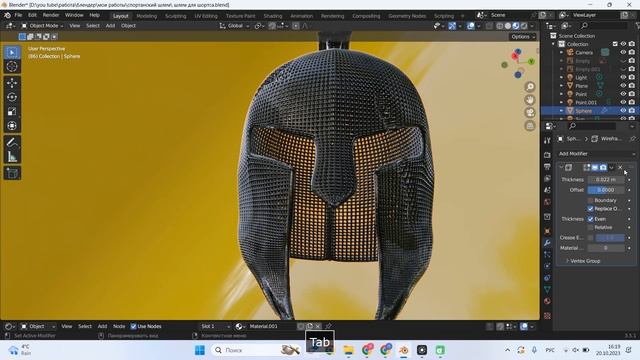Screen dimensions: 640x360
Task: Select the Move tool
Action: tap(12, 83)
